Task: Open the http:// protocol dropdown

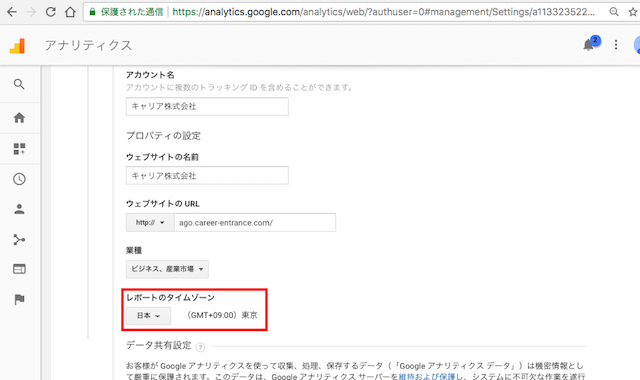Action: 150,222
